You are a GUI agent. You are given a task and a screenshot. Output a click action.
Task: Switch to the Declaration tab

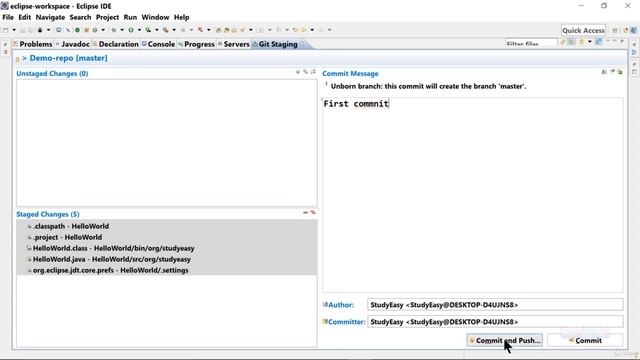[x=116, y=44]
